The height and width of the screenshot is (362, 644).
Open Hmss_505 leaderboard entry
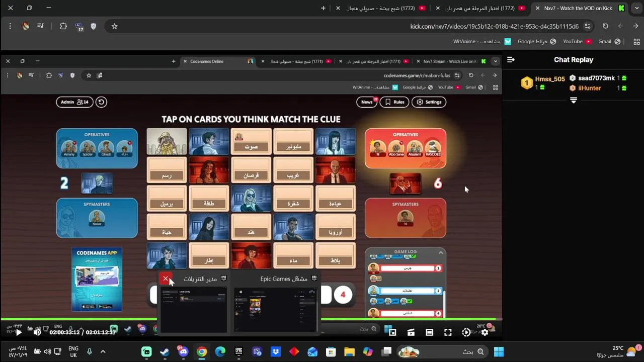tap(544, 83)
